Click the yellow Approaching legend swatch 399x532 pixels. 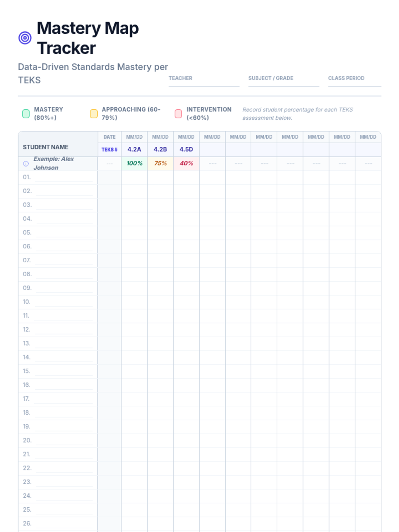pyautogui.click(x=94, y=114)
